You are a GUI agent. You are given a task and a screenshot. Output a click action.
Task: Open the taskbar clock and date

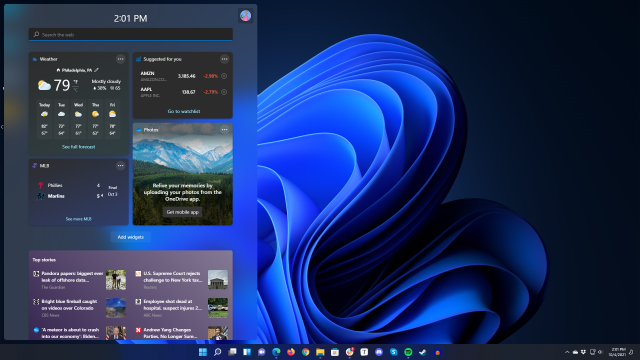click(x=617, y=352)
